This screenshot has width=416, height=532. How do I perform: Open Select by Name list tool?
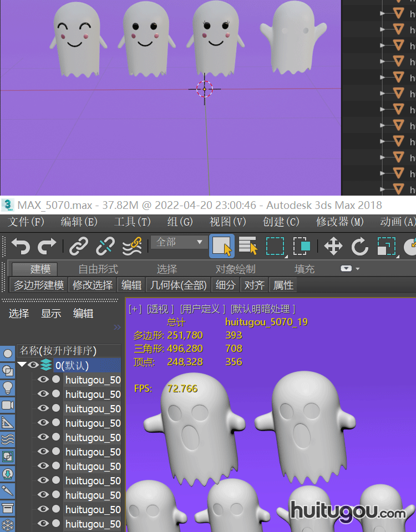pyautogui.click(x=248, y=246)
